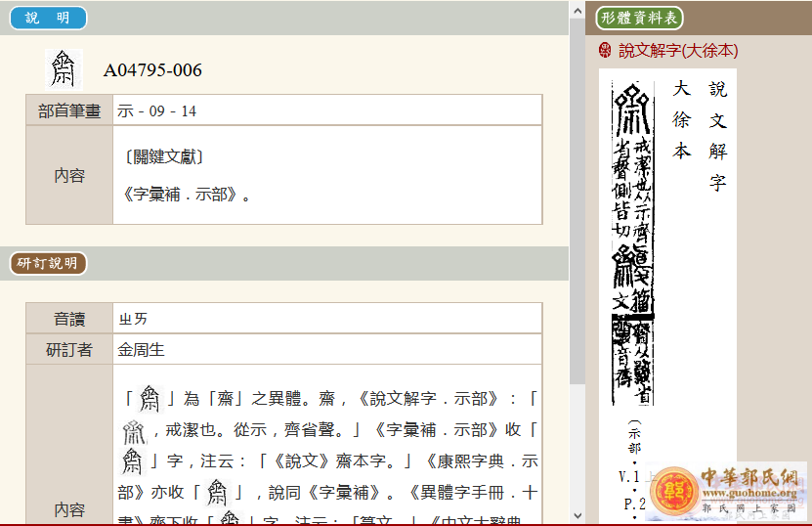Click the upper 內容 label cell
The height and width of the screenshot is (526, 812).
tap(69, 175)
